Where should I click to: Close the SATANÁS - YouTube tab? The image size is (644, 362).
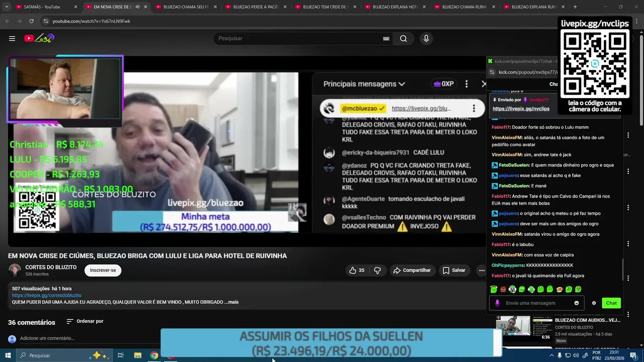tap(76, 7)
